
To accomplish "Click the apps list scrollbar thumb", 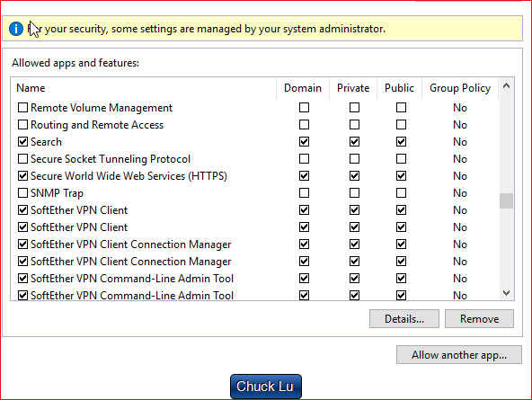I will (506, 200).
